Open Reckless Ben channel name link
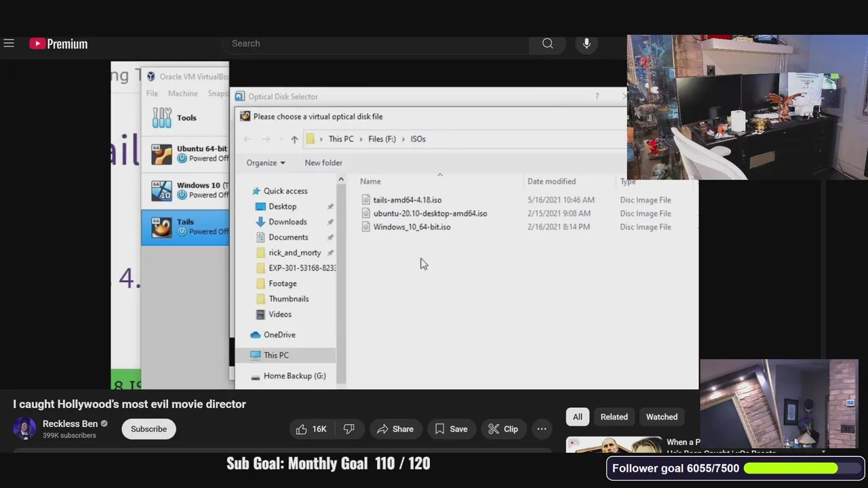The width and height of the screenshot is (868, 488). (70, 424)
